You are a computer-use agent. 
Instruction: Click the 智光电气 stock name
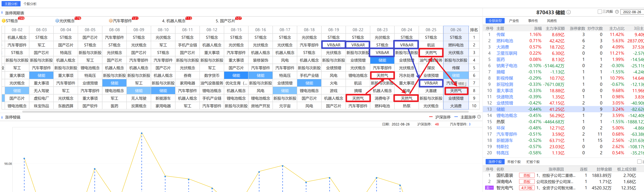tap(504, 188)
